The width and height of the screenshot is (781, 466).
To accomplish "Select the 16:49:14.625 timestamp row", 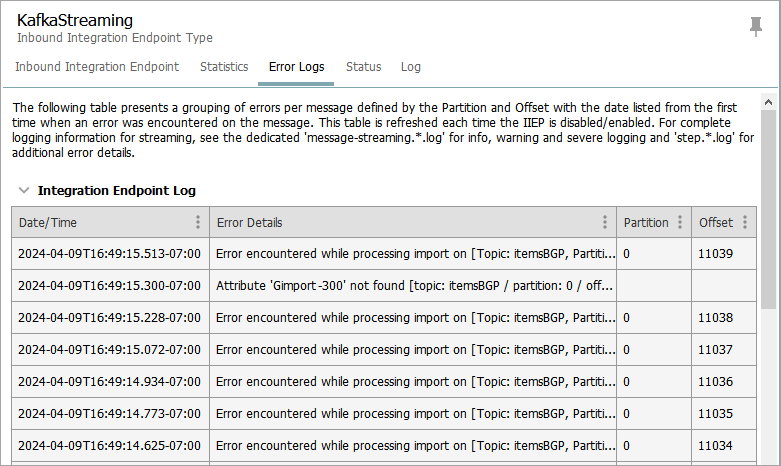I will click(x=110, y=446).
